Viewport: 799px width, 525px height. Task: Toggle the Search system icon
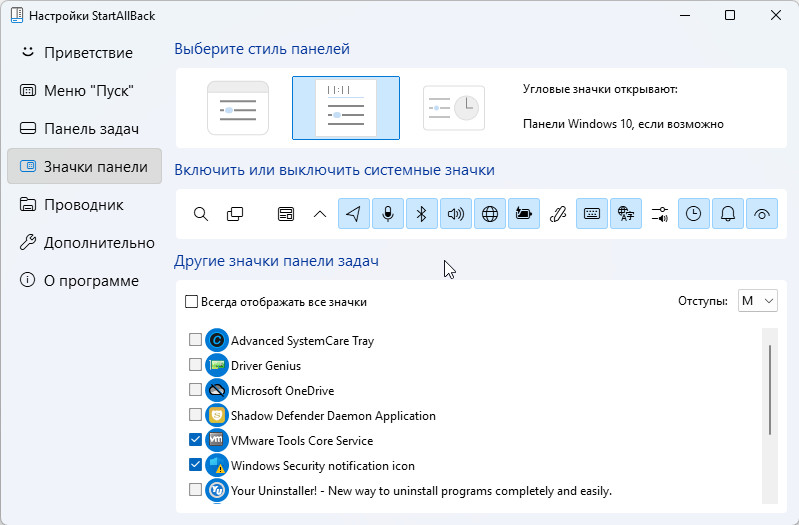pos(201,214)
